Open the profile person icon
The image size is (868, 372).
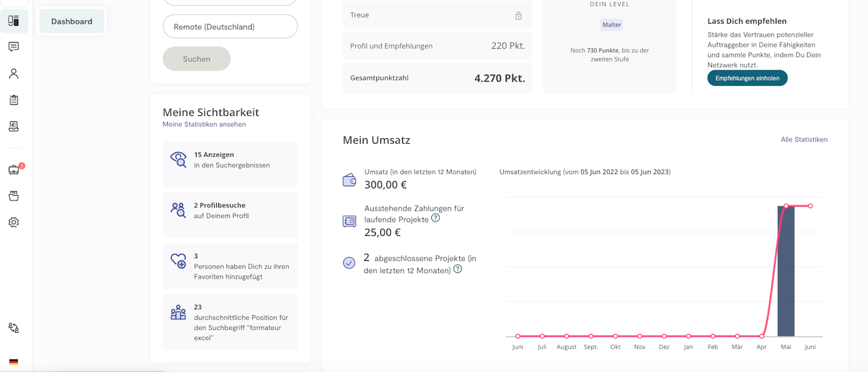point(14,74)
